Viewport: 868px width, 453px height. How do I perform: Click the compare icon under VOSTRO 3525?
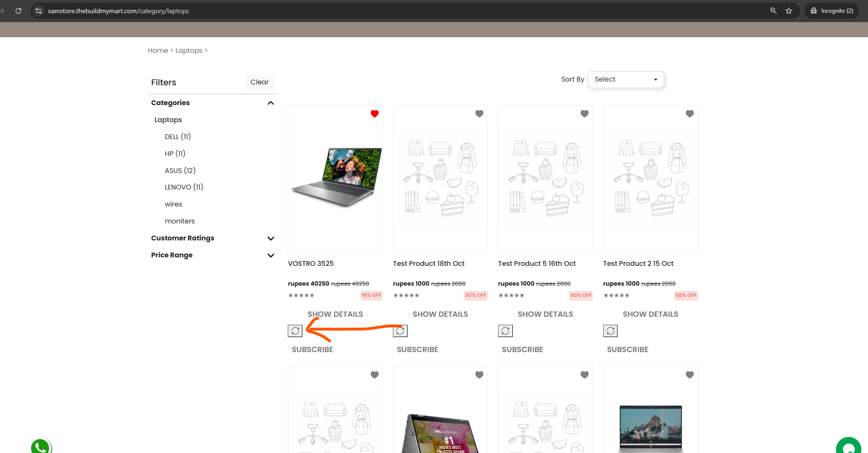coord(295,331)
